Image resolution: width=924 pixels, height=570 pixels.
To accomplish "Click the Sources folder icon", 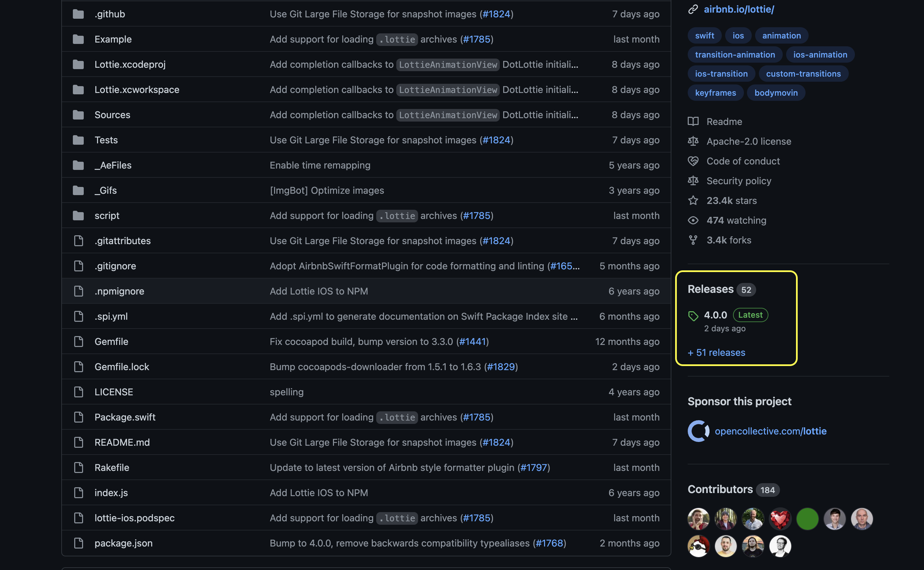I will (78, 115).
